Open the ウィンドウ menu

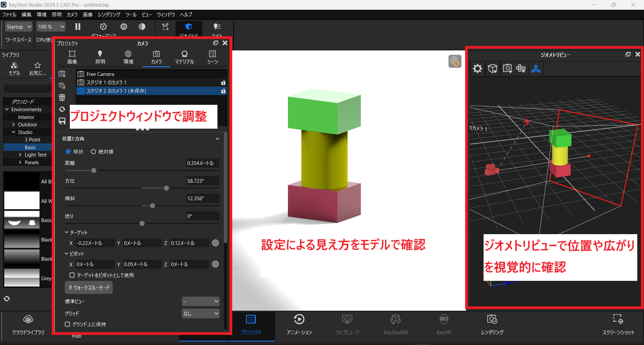point(166,14)
